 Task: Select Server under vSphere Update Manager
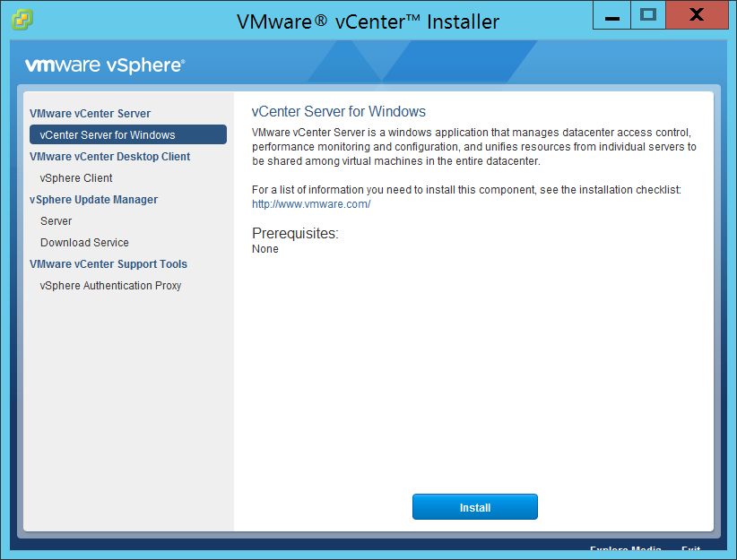pos(56,221)
